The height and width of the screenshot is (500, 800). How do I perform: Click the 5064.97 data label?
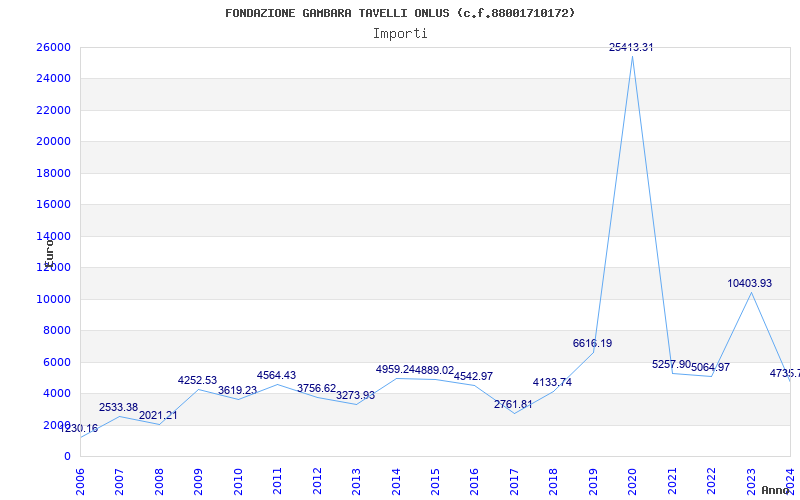coord(711,367)
